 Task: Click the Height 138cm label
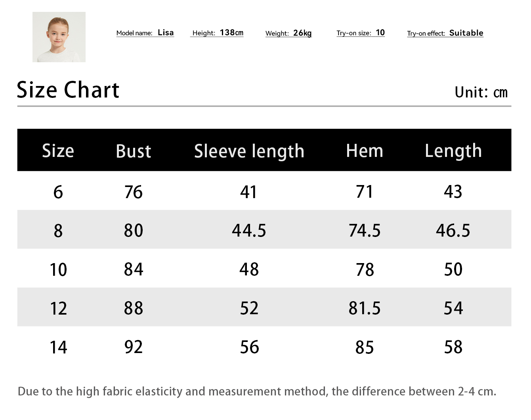(x=218, y=33)
